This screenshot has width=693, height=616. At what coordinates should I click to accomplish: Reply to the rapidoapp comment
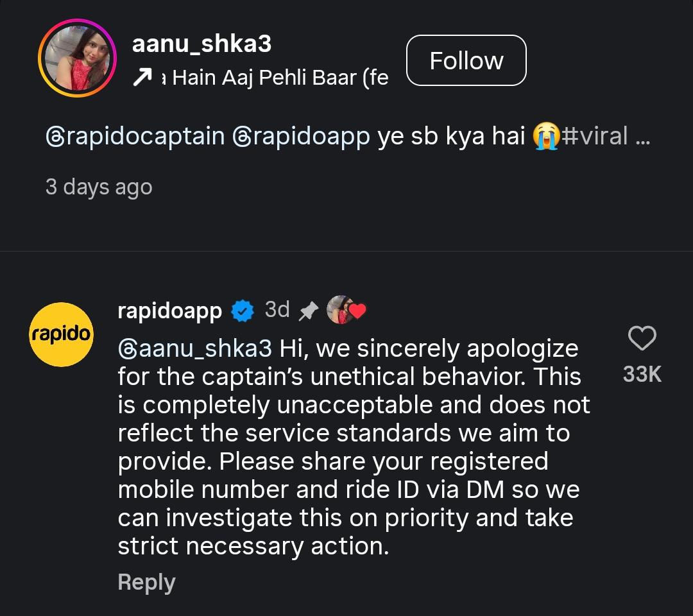click(x=146, y=582)
